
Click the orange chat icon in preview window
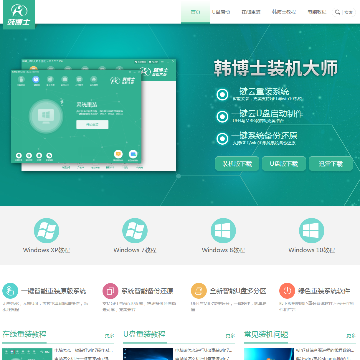118,154
